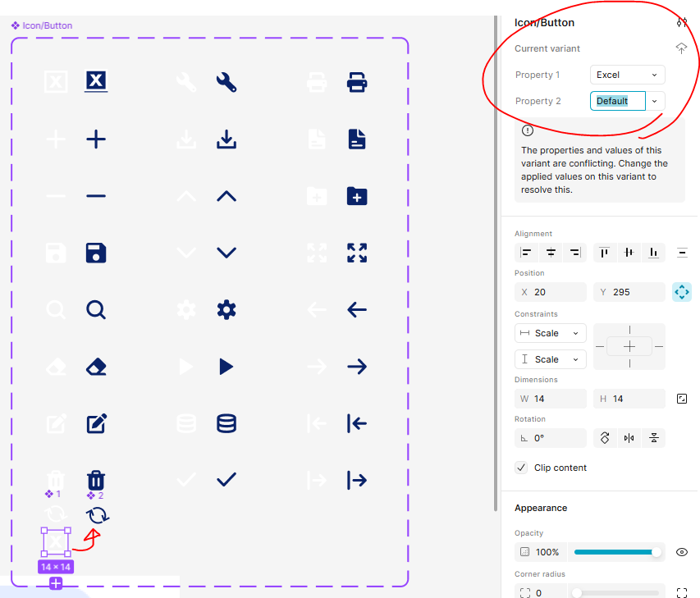This screenshot has width=700, height=598.
Task: Click the Y position field
Action: 629,292
